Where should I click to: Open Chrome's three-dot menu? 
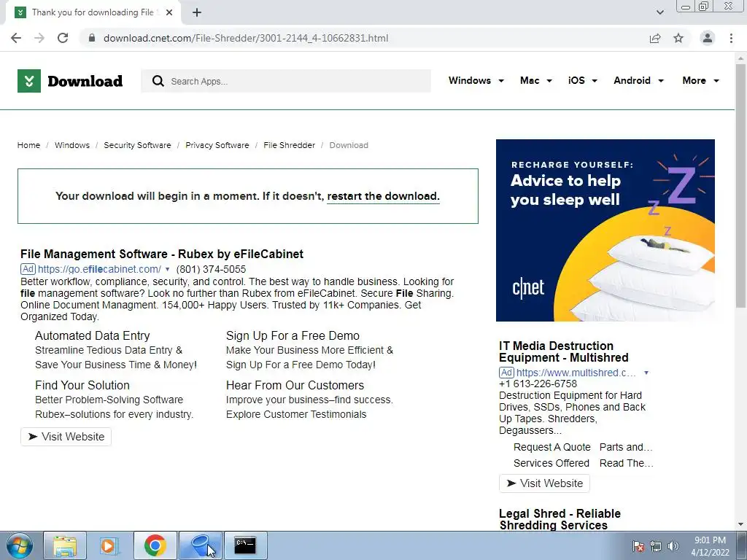[731, 38]
